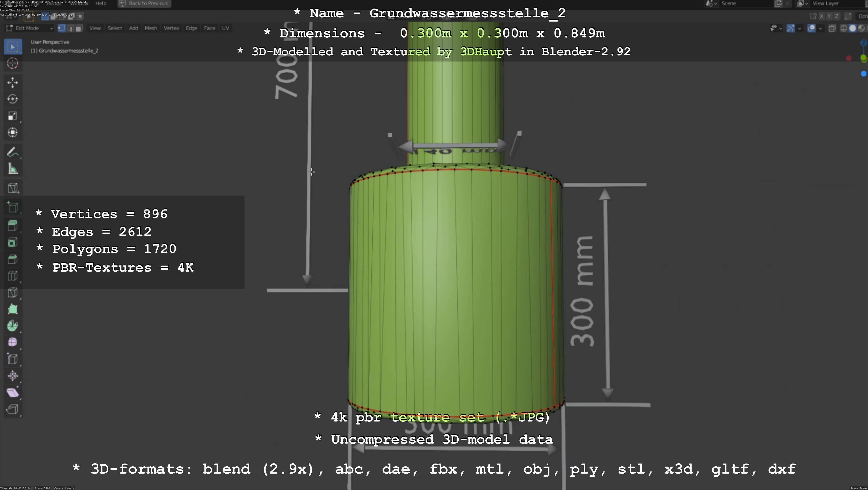The image size is (868, 490).
Task: Open the gizmo options dropdown arrow
Action: click(800, 28)
